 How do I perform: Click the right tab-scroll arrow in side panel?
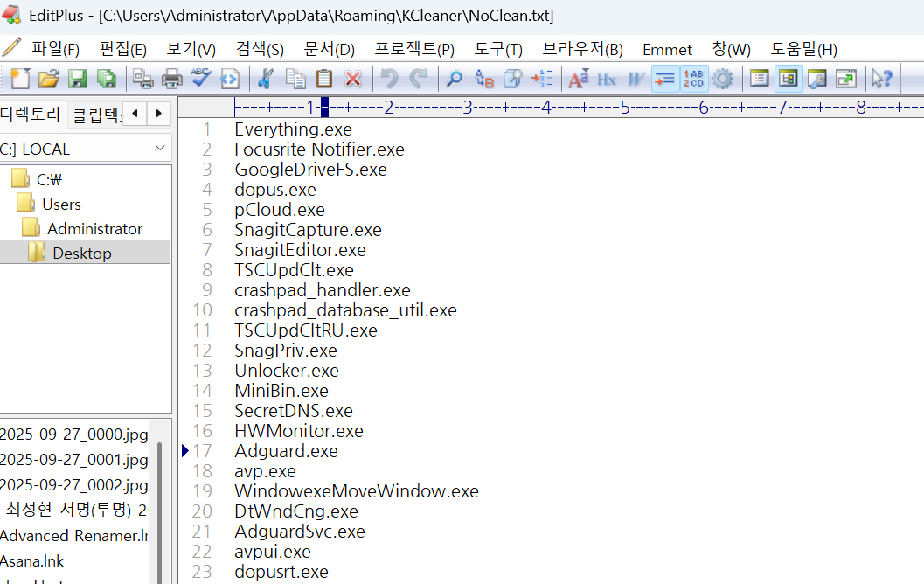(158, 113)
